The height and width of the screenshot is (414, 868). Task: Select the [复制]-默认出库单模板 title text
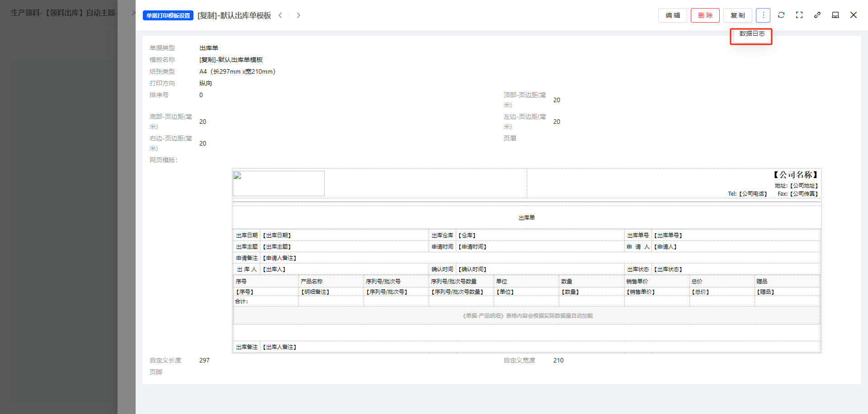point(234,15)
